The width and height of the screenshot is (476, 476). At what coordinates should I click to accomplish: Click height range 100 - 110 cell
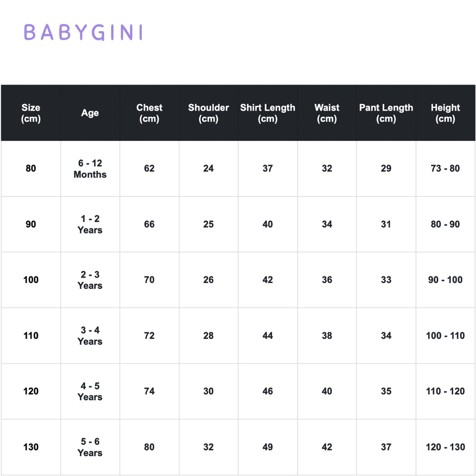click(445, 336)
